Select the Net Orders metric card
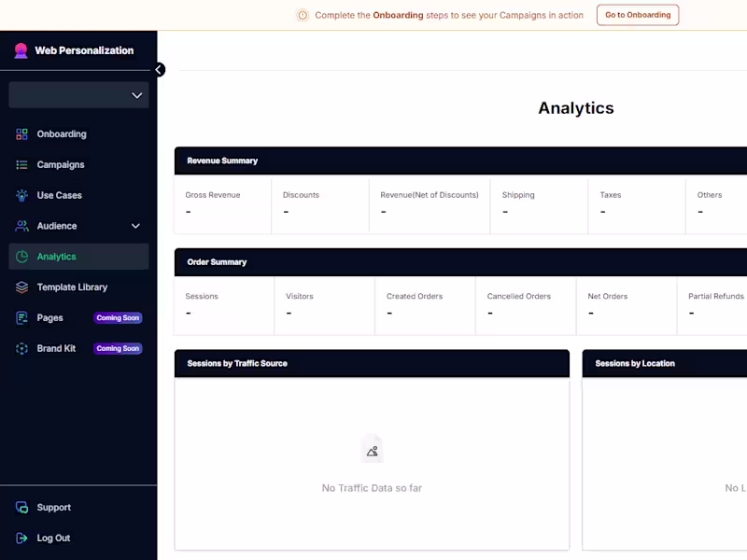 click(627, 306)
